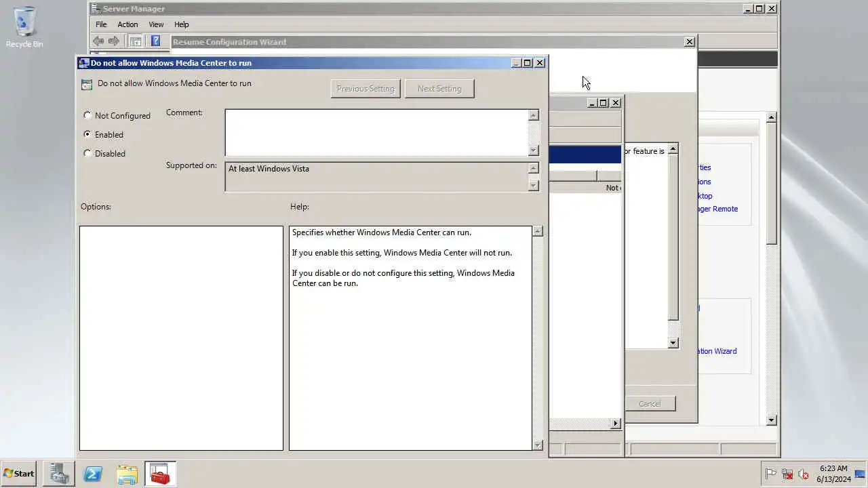This screenshot has height=488, width=868.
Task: Click the Comment box scroll down arrow
Action: click(x=534, y=150)
